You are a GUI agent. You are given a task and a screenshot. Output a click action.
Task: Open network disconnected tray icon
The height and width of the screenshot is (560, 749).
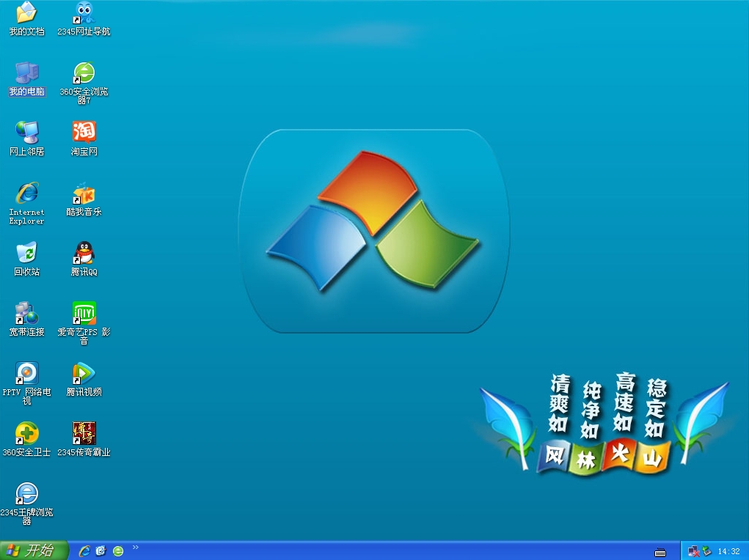coord(693,552)
